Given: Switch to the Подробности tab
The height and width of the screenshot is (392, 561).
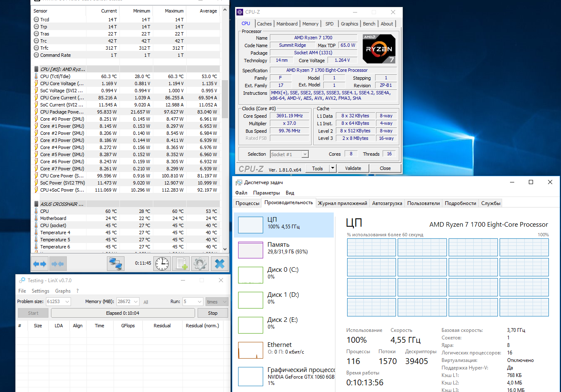Looking at the screenshot, I should [x=460, y=203].
